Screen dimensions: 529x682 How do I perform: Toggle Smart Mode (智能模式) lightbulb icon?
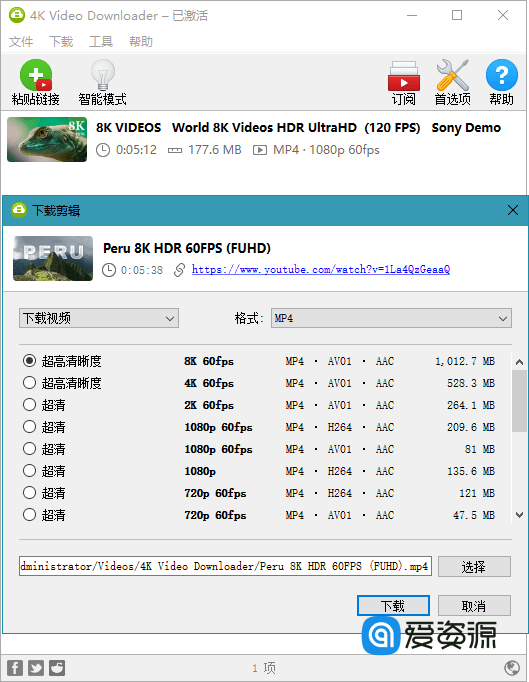point(103,75)
